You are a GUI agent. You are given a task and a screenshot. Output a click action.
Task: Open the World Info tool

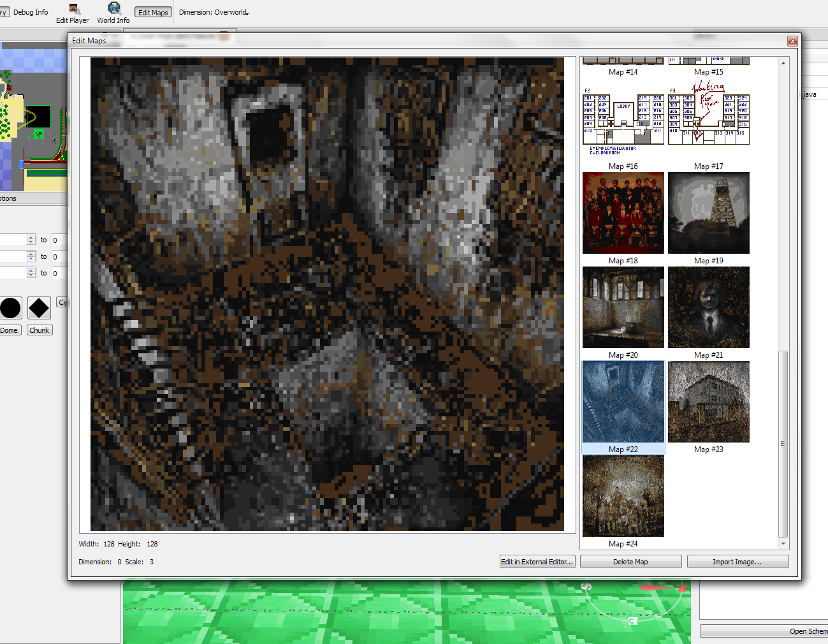pos(113,13)
